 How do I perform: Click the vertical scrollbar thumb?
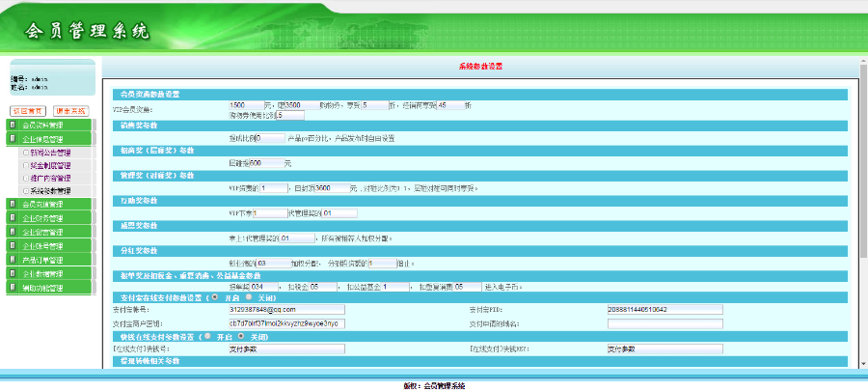pyautogui.click(x=862, y=160)
